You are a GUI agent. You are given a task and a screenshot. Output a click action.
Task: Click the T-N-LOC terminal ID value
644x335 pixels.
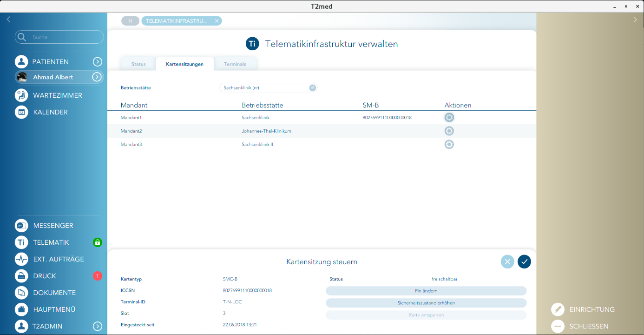pyautogui.click(x=232, y=302)
